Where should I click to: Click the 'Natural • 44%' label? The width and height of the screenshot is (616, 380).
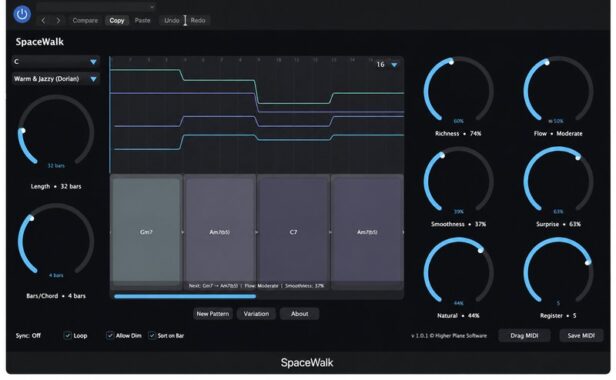(458, 316)
